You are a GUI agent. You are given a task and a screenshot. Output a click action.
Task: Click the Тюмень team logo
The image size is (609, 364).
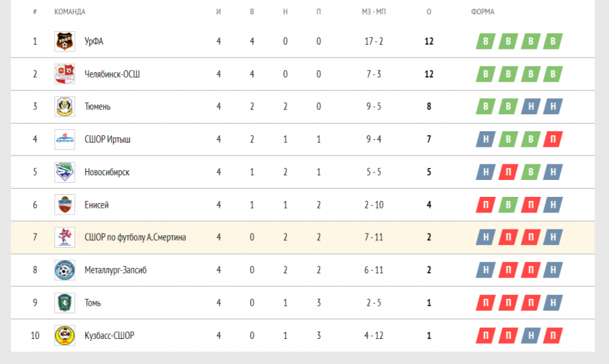64,106
